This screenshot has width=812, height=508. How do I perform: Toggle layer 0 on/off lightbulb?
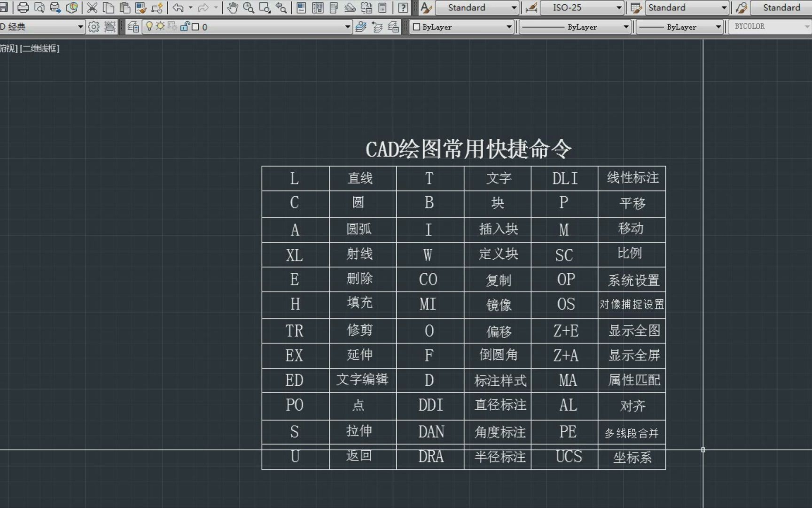click(149, 26)
